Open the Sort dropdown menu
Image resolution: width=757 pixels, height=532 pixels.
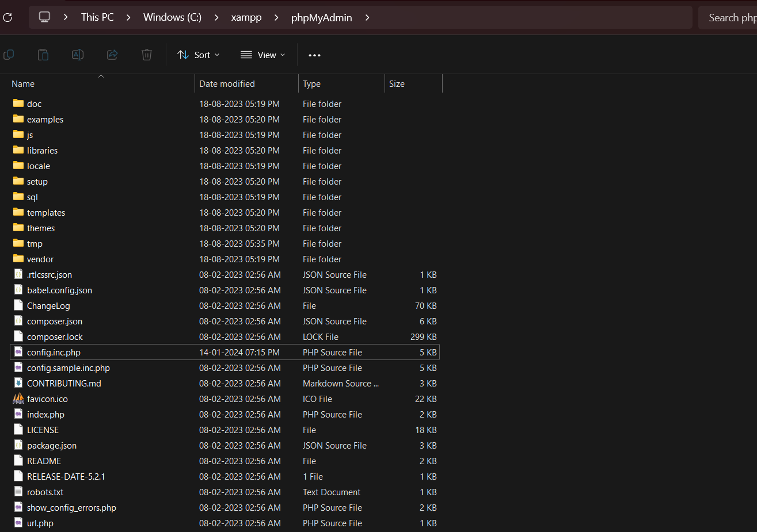coord(199,55)
